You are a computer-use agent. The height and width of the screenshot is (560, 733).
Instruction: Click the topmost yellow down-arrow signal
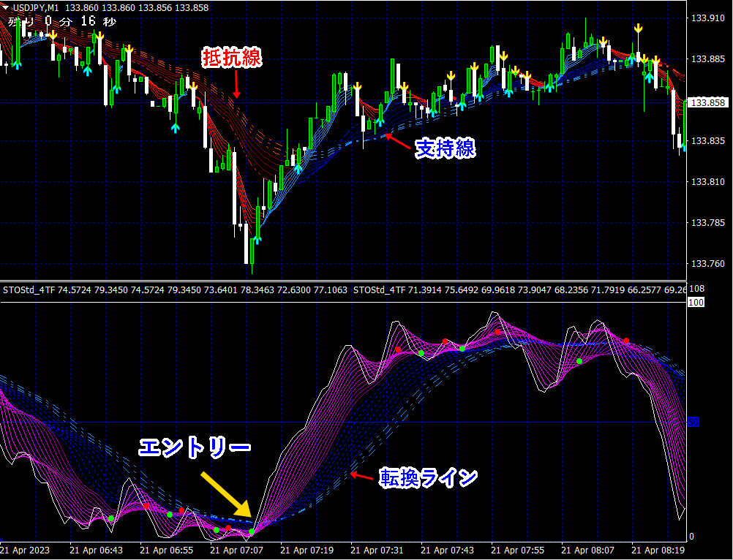click(639, 28)
